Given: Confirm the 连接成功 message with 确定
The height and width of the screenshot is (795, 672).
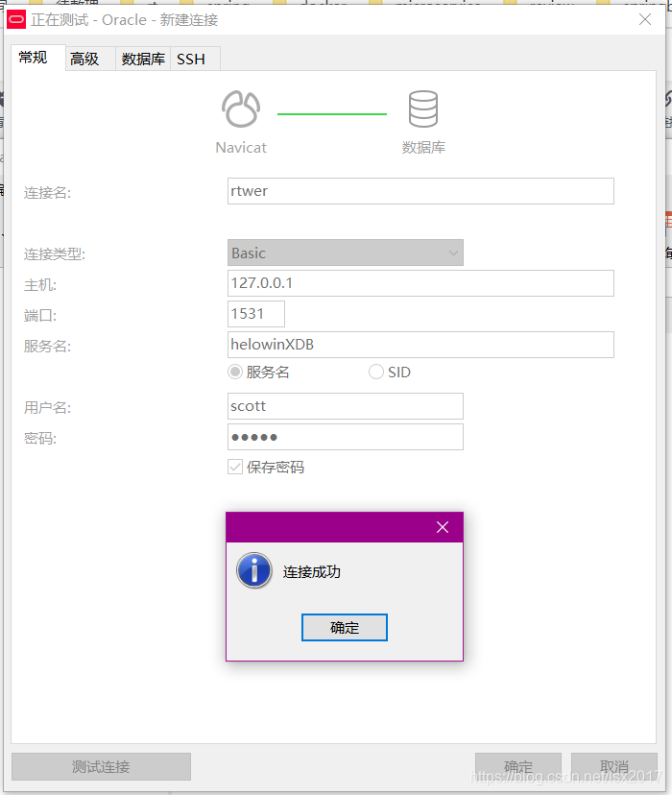Looking at the screenshot, I should pyautogui.click(x=345, y=627).
